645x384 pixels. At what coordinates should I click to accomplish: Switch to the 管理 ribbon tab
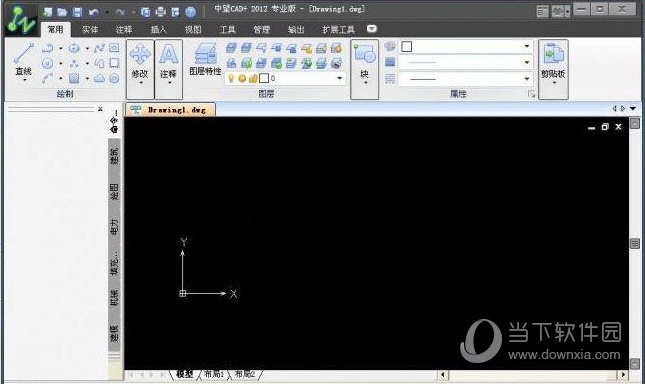(262, 29)
